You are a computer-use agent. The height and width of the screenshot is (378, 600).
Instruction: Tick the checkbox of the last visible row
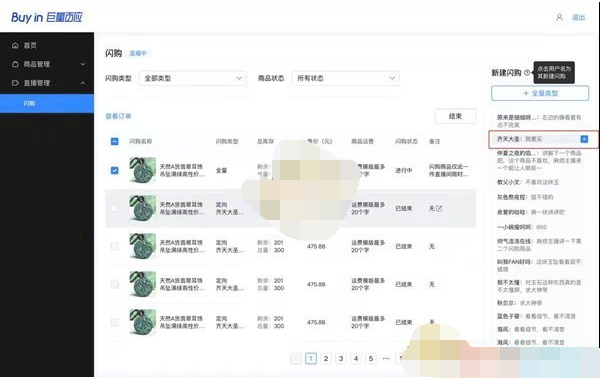click(114, 322)
